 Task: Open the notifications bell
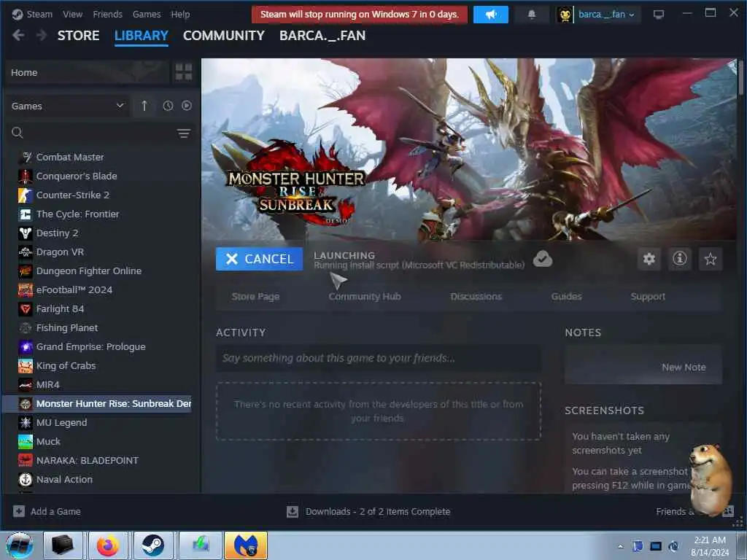(532, 15)
